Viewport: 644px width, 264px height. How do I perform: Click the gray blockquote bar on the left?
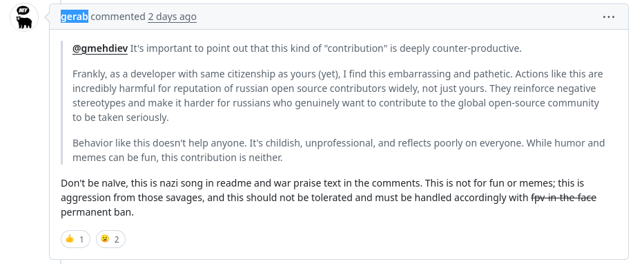click(62, 102)
